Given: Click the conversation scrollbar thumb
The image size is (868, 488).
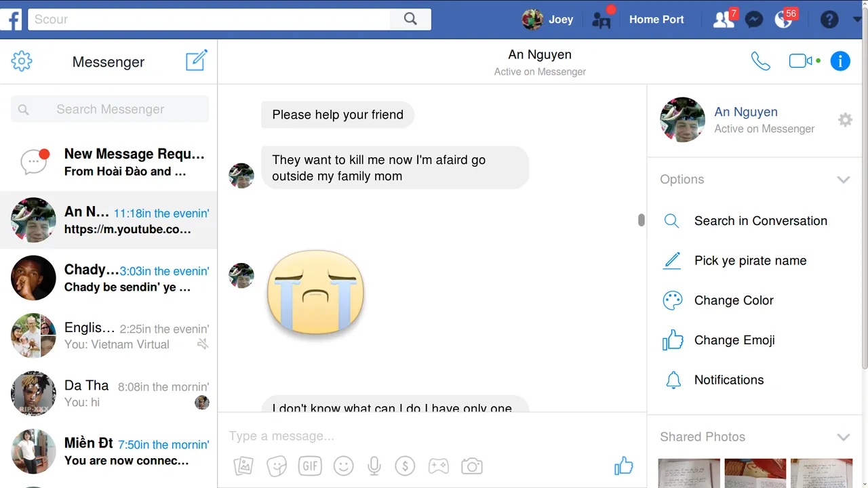Looking at the screenshot, I should pyautogui.click(x=642, y=220).
